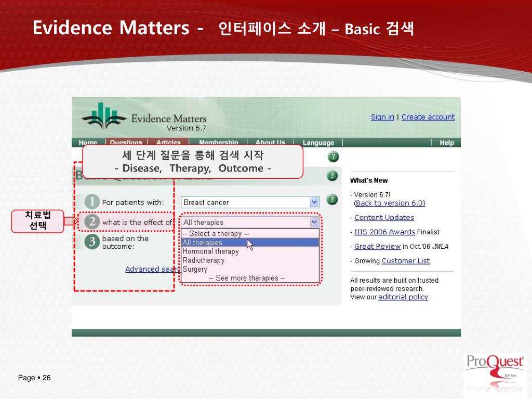Click the 'What's New' heading
Screen dimensions: 532x399
point(369,180)
